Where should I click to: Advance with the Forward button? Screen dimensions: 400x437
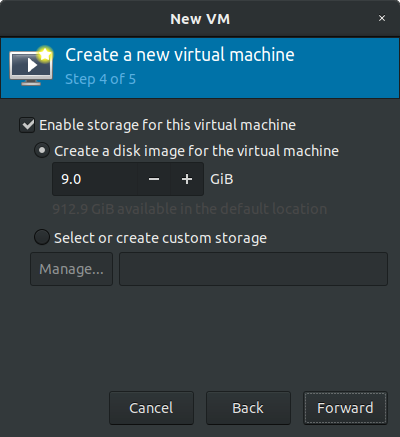[345, 408]
